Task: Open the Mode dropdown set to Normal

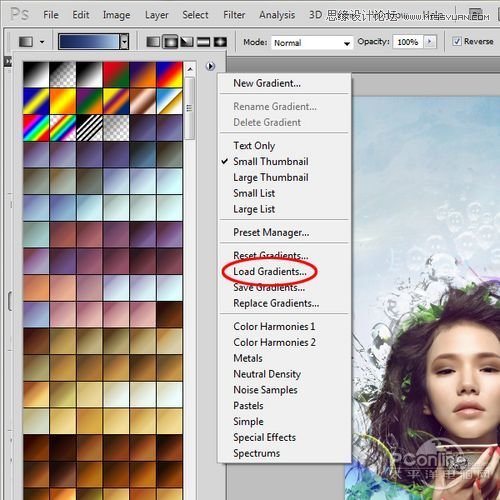Action: pyautogui.click(x=312, y=43)
